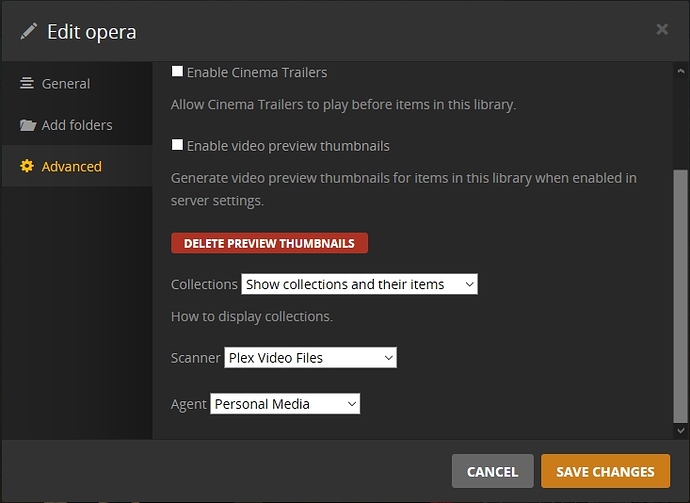Click the pencil icon beside Edit opera
Screen dimensions: 690x503
pyautogui.click(x=29, y=32)
